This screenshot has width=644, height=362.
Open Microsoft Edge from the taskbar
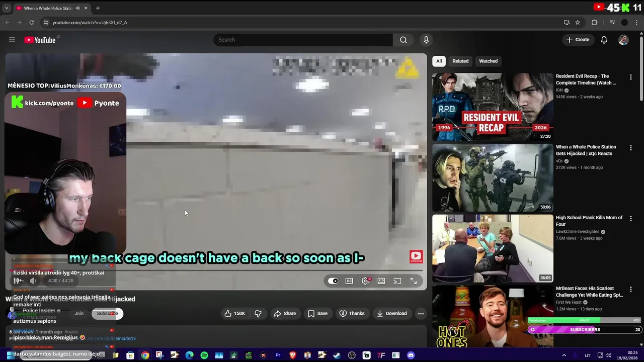189,355
